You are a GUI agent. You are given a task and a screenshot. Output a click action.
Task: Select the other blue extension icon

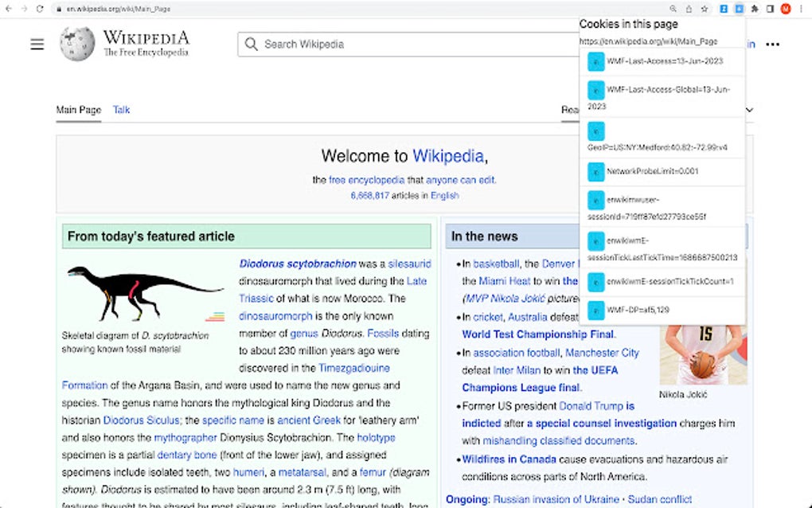[x=722, y=9]
